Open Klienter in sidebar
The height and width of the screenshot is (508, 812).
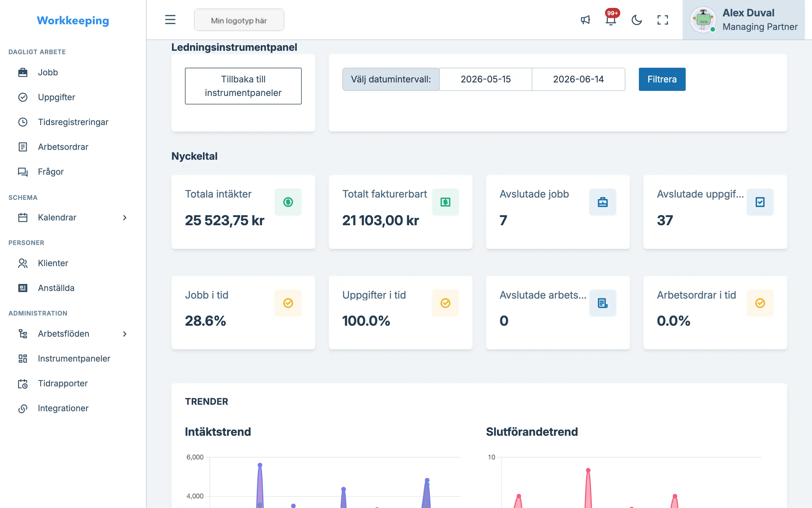point(53,263)
